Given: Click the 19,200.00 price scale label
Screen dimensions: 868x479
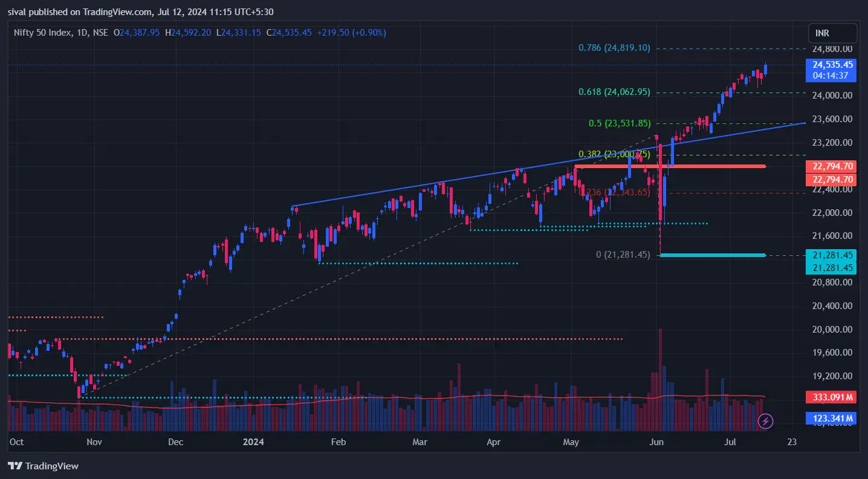Looking at the screenshot, I should coord(831,376).
